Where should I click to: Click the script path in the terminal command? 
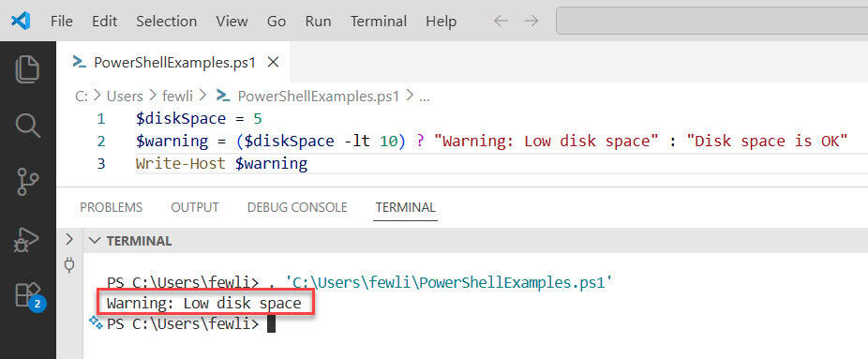(x=449, y=283)
